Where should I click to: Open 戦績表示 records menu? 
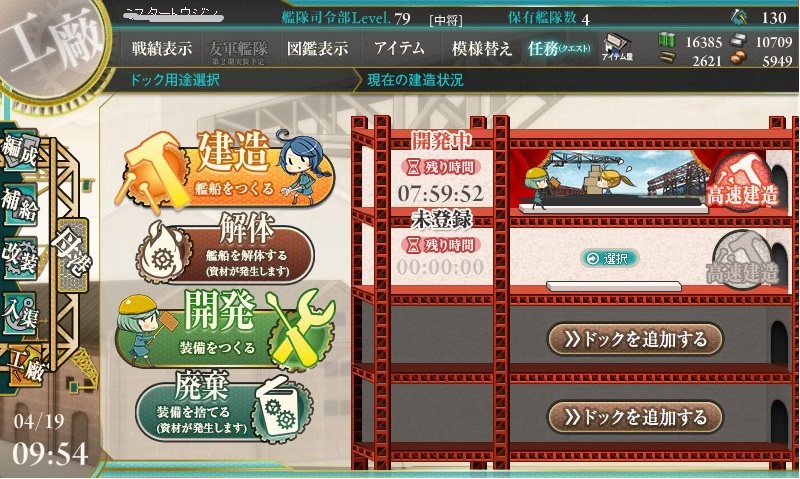[162, 48]
